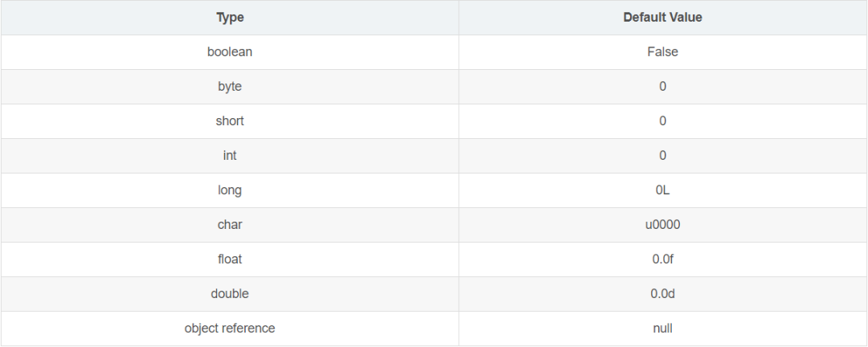Select the short type cell
Screen dimensions: 868x347
[230, 120]
